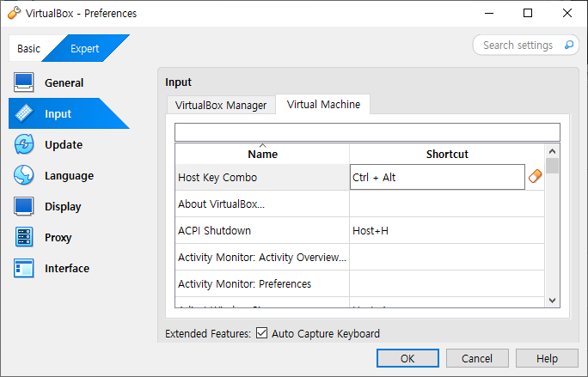Click the Input keyboard icon in sidebar

click(x=23, y=113)
